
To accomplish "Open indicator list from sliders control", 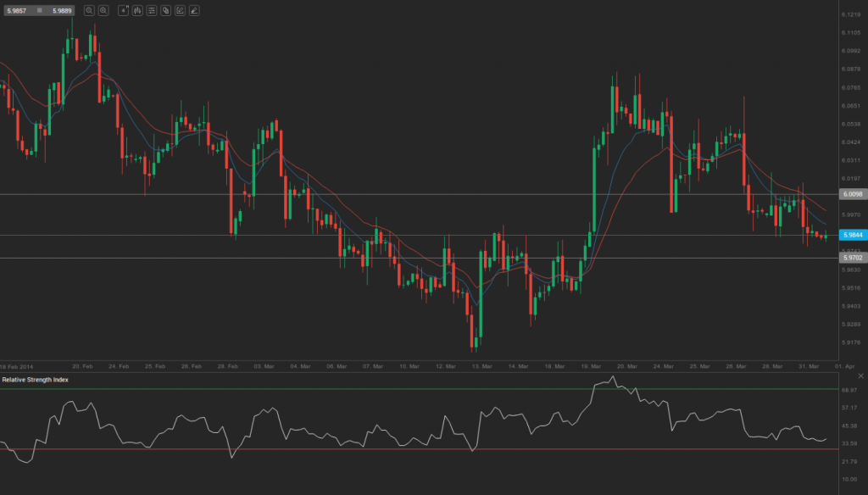I will [x=152, y=11].
